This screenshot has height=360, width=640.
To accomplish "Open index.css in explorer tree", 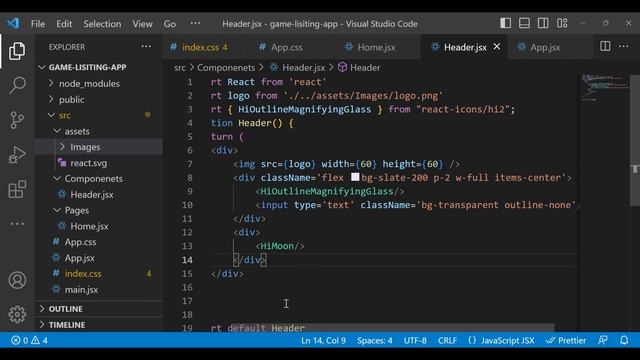I will [x=83, y=274].
